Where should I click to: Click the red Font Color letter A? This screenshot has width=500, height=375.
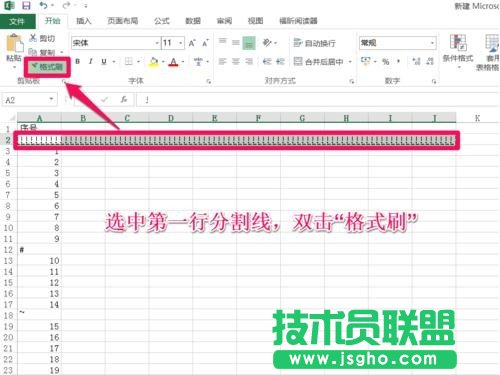pos(173,62)
